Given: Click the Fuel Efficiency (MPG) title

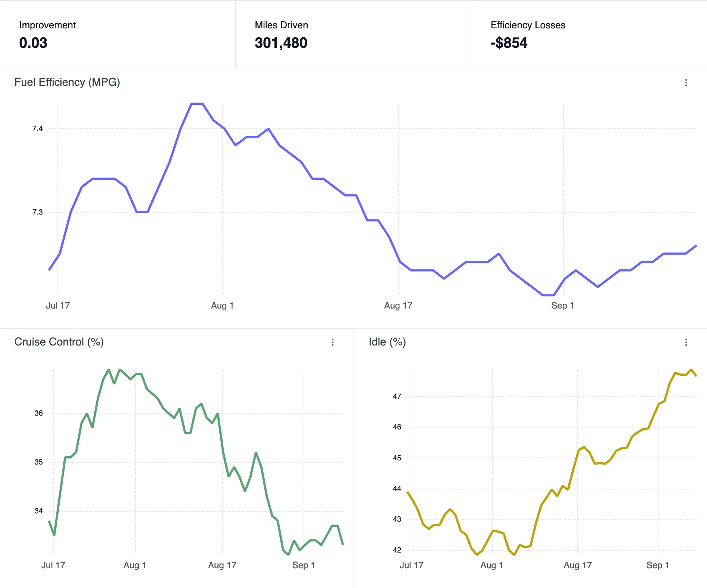Looking at the screenshot, I should pos(67,82).
